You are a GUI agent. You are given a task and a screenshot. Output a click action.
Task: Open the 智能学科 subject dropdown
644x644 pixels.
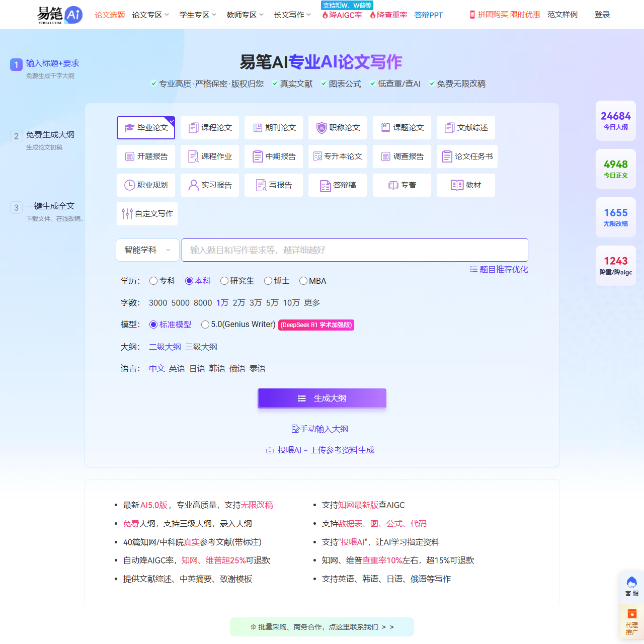click(147, 250)
